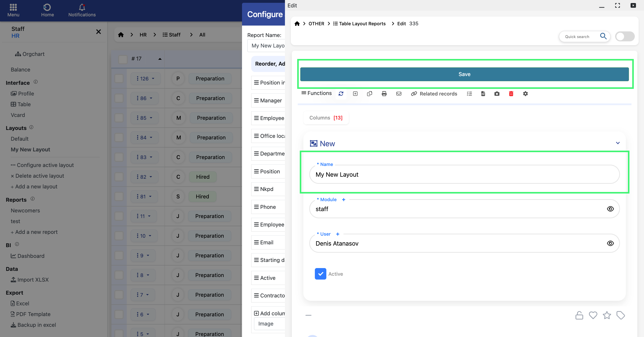The height and width of the screenshot is (337, 644).
Task: Tick the checkbox for row 126
Action: click(x=119, y=79)
